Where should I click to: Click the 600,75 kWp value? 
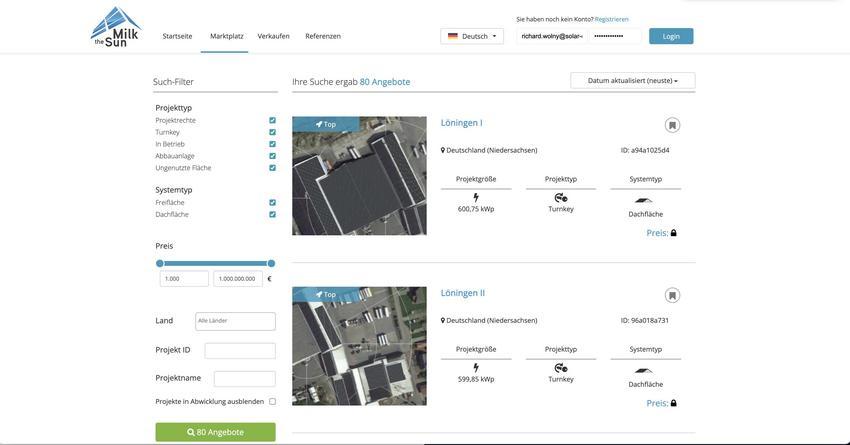pyautogui.click(x=476, y=209)
